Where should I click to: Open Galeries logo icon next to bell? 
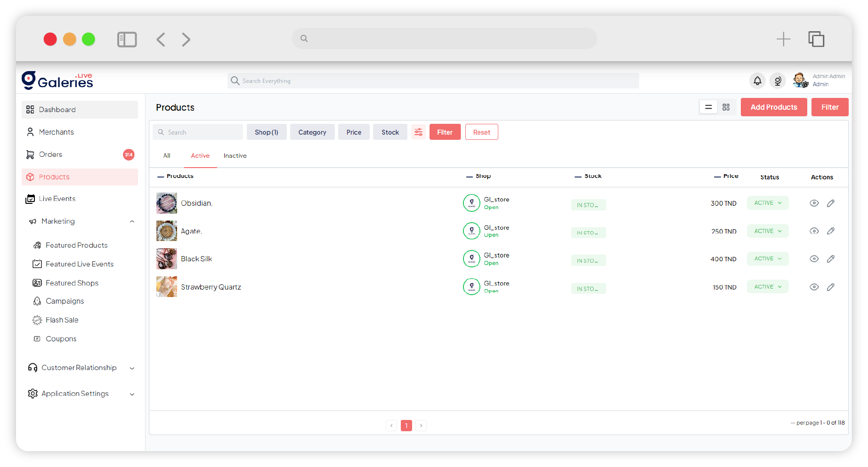click(778, 81)
